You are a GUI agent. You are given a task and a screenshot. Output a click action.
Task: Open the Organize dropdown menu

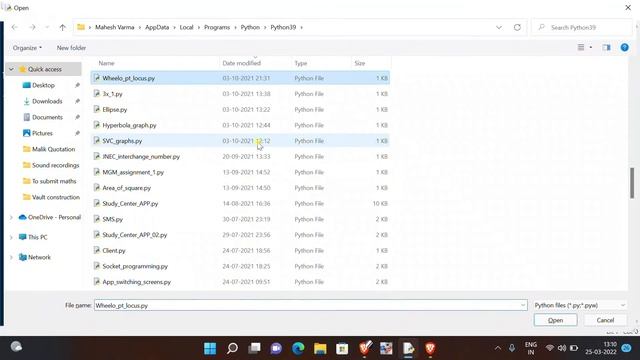(27, 48)
